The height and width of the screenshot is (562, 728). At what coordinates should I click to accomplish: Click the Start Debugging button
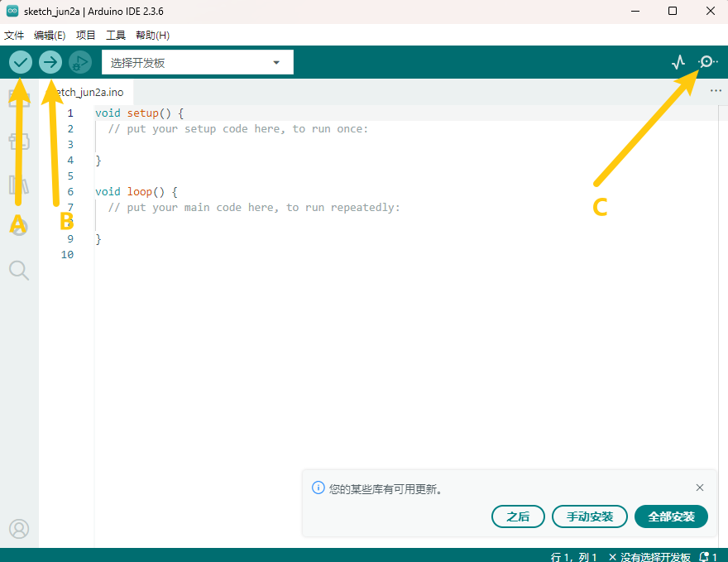80,62
